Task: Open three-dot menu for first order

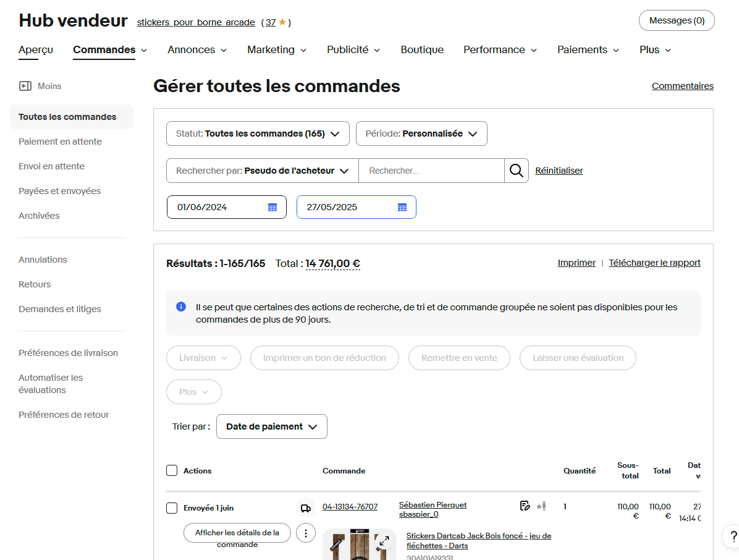Action: pos(306,533)
